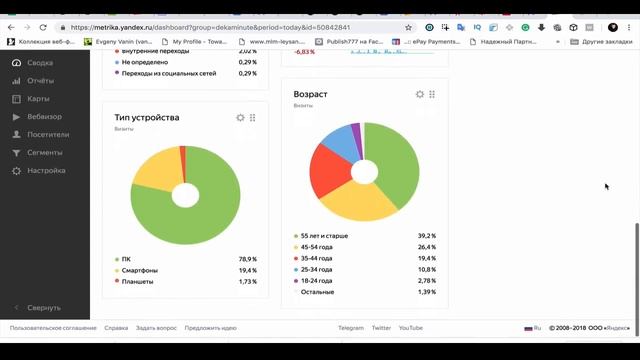Open Chrome three-dot menu

point(629,27)
